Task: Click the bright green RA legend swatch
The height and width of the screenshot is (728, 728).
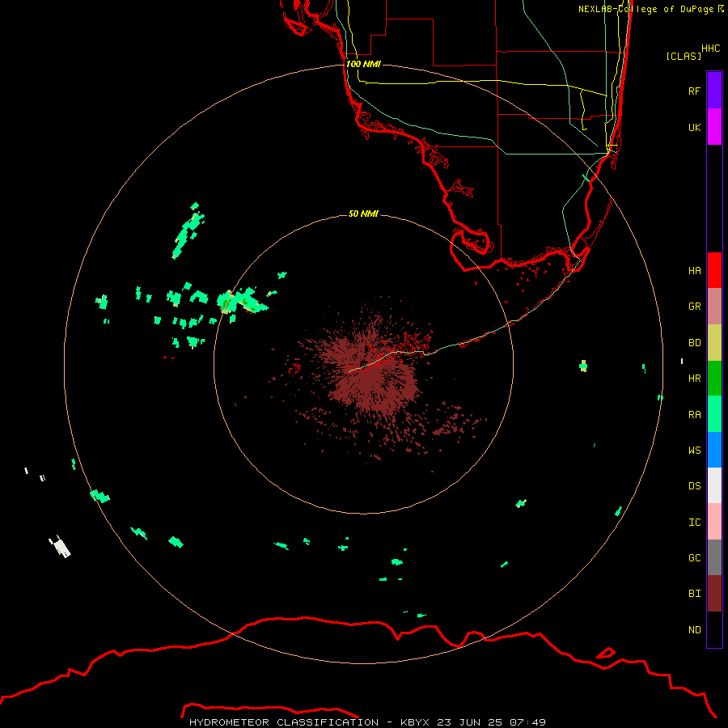Action: click(714, 414)
